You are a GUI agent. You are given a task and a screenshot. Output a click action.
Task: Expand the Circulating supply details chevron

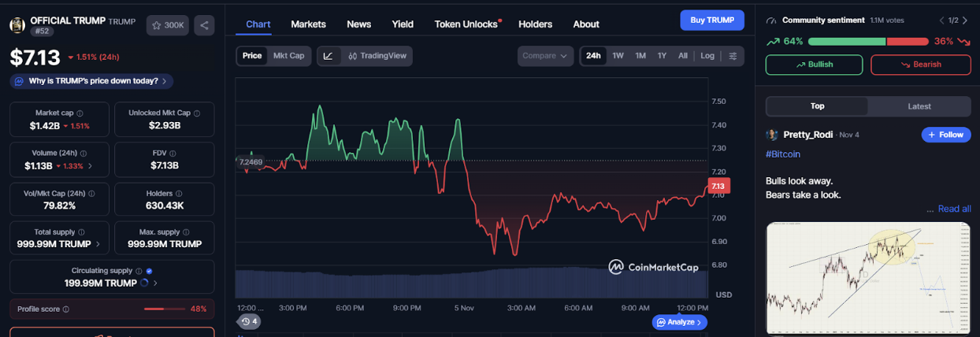pos(155,283)
